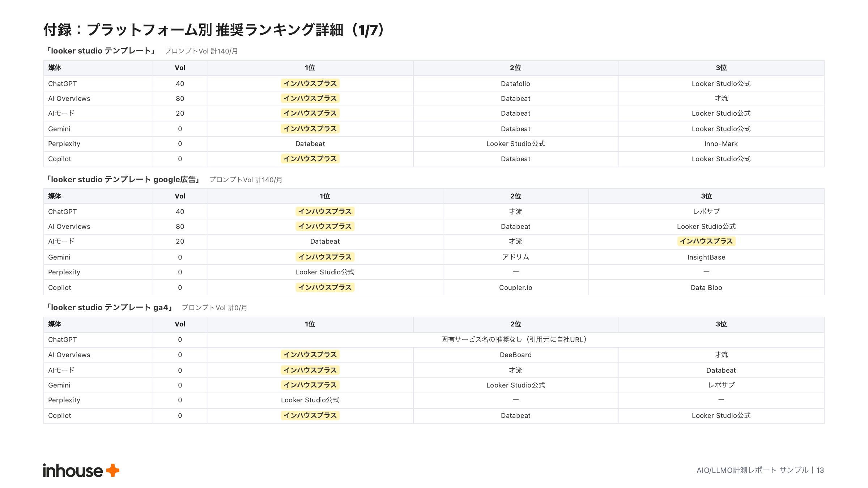The image size is (868, 488).
Task: Click the 'Data Bloo' cell
Action: click(706, 288)
